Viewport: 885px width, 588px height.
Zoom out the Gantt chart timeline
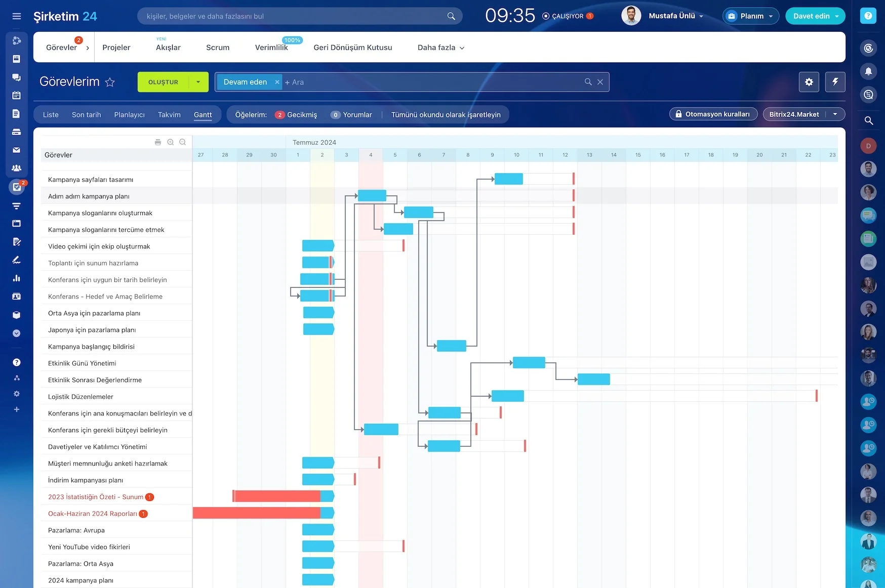point(183,142)
